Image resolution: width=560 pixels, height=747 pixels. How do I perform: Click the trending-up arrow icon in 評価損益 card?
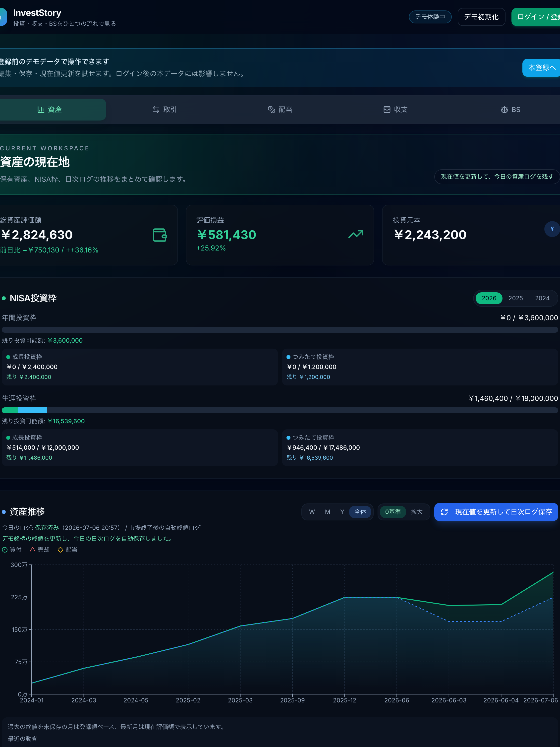(x=356, y=234)
